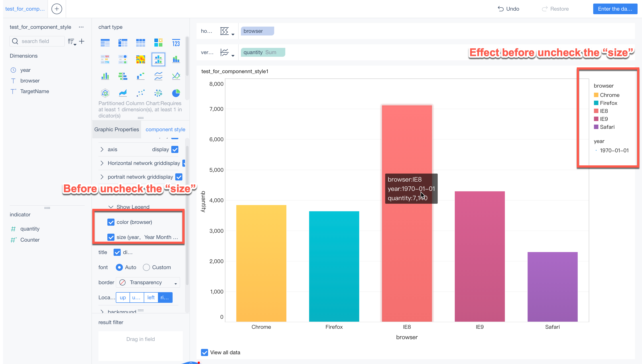Set legend location to up

tap(123, 297)
